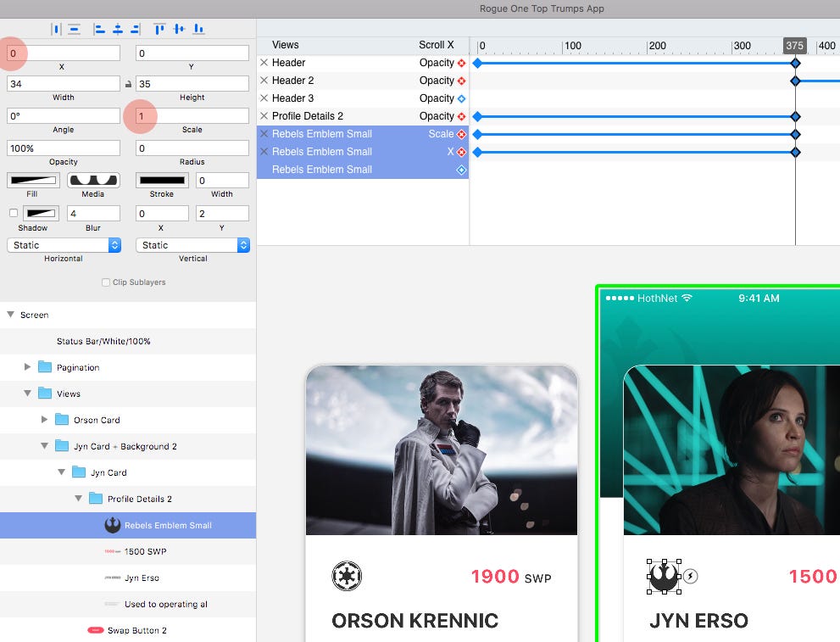Open the Horizontal scroll behavior dropdown
840x642 pixels.
tap(64, 245)
